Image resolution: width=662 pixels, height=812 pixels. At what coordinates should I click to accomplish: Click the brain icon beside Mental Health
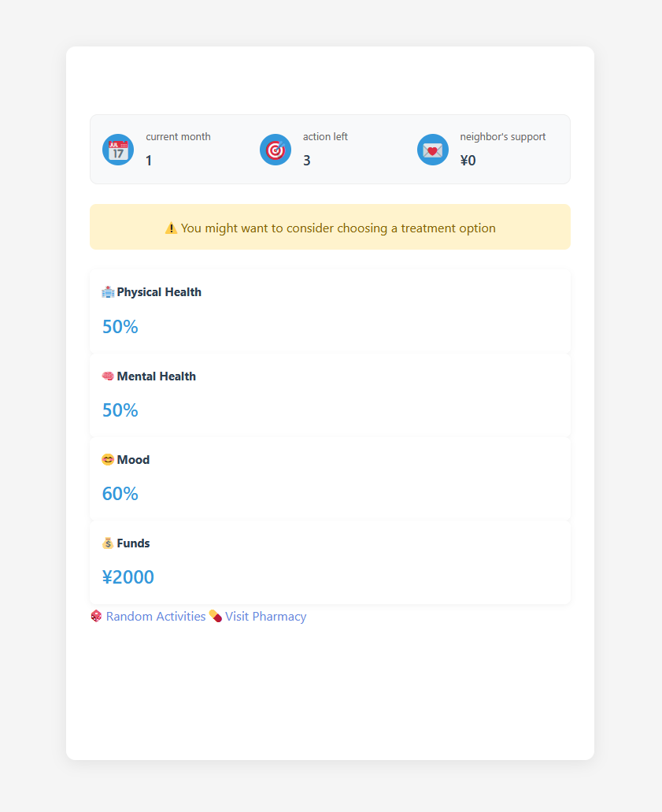pos(108,376)
